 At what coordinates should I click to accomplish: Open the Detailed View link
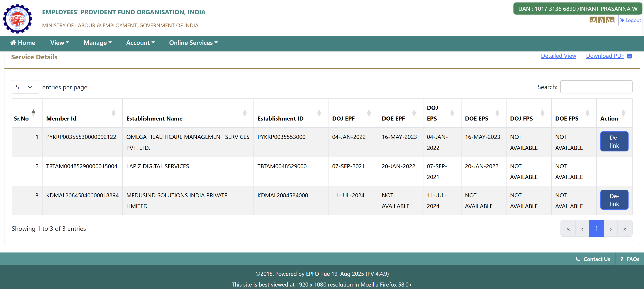tap(558, 56)
